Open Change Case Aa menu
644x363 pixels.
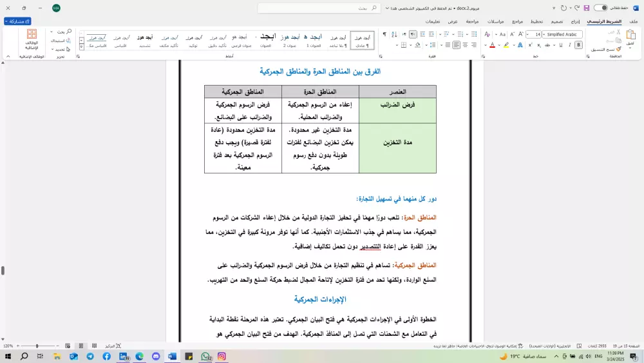point(502,35)
